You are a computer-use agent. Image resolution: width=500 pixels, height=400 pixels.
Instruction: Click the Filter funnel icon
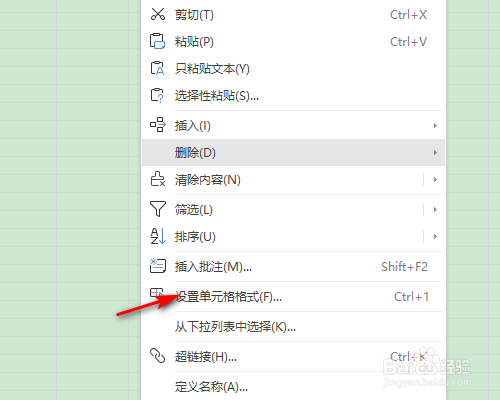(158, 209)
